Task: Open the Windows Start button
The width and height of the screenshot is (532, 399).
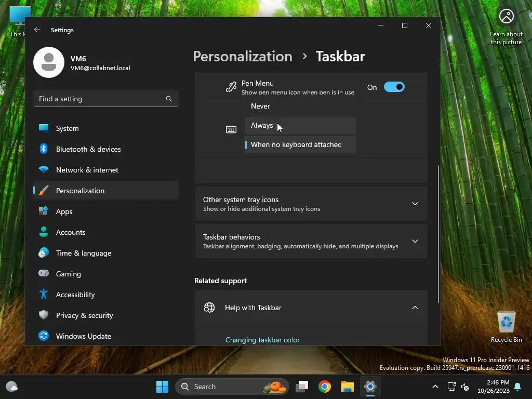Action: click(x=162, y=387)
